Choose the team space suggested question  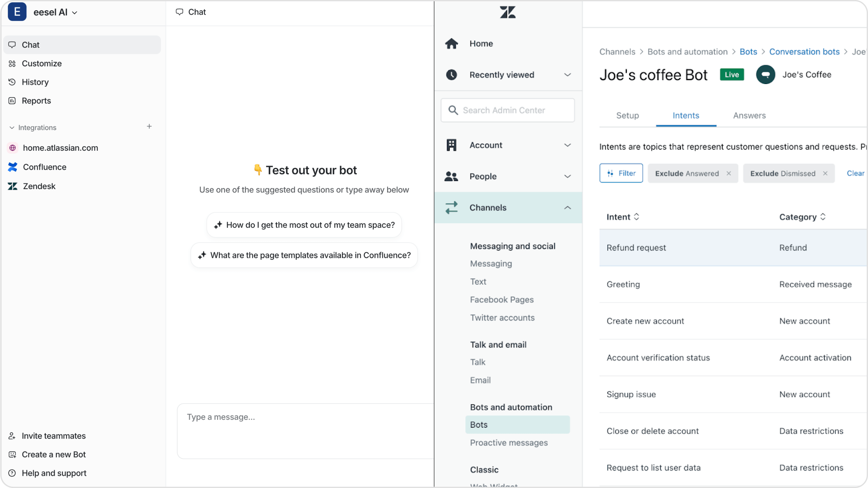(x=304, y=225)
